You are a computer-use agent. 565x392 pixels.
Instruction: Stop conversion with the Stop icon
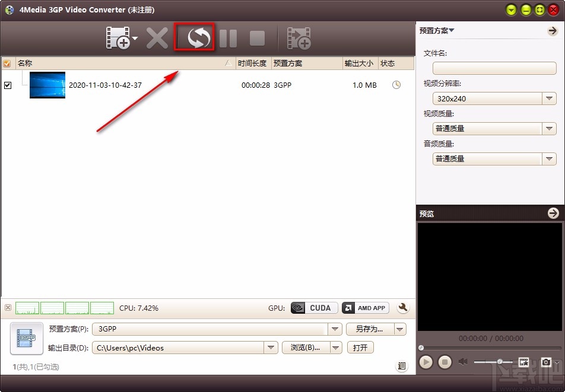click(x=257, y=37)
